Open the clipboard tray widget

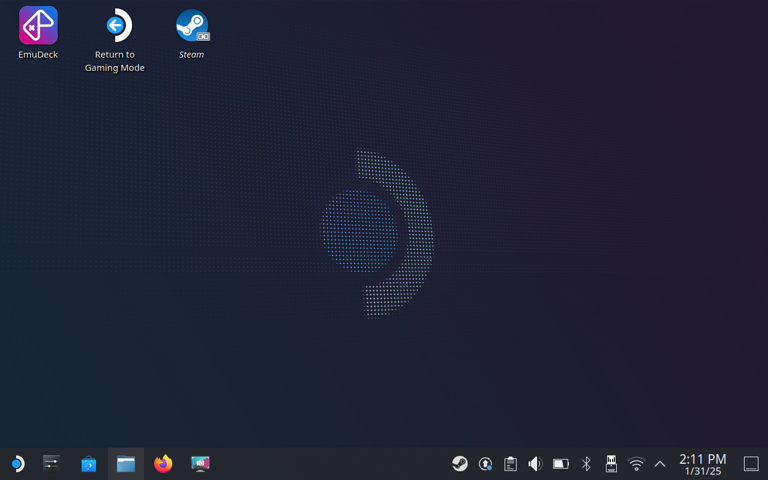click(x=510, y=464)
